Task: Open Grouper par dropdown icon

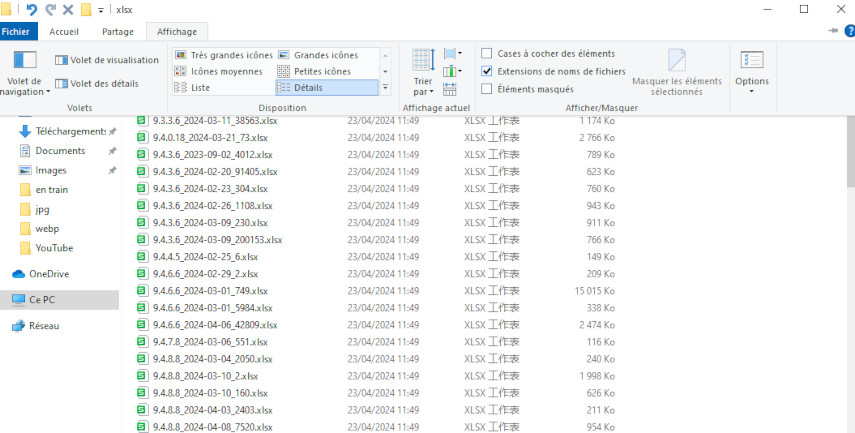Action: [453, 53]
